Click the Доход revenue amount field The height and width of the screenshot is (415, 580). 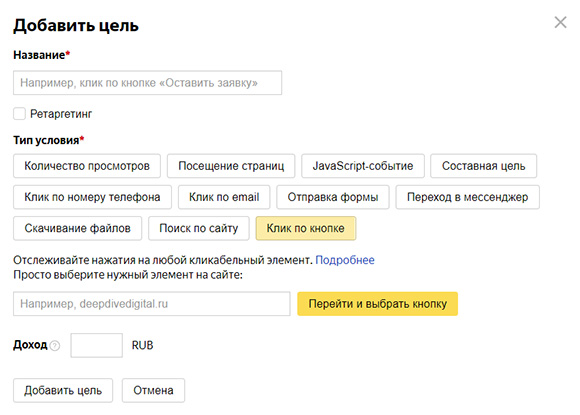(97, 345)
